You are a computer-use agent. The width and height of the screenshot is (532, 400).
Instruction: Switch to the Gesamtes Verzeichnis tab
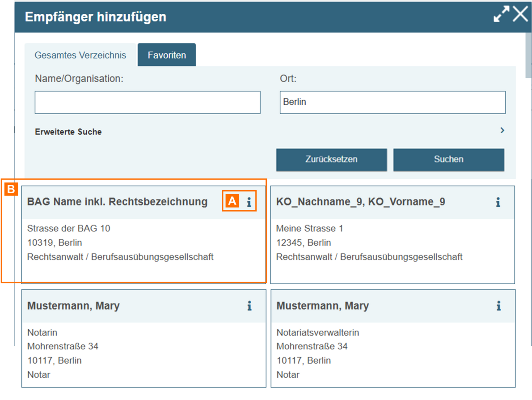pos(80,55)
